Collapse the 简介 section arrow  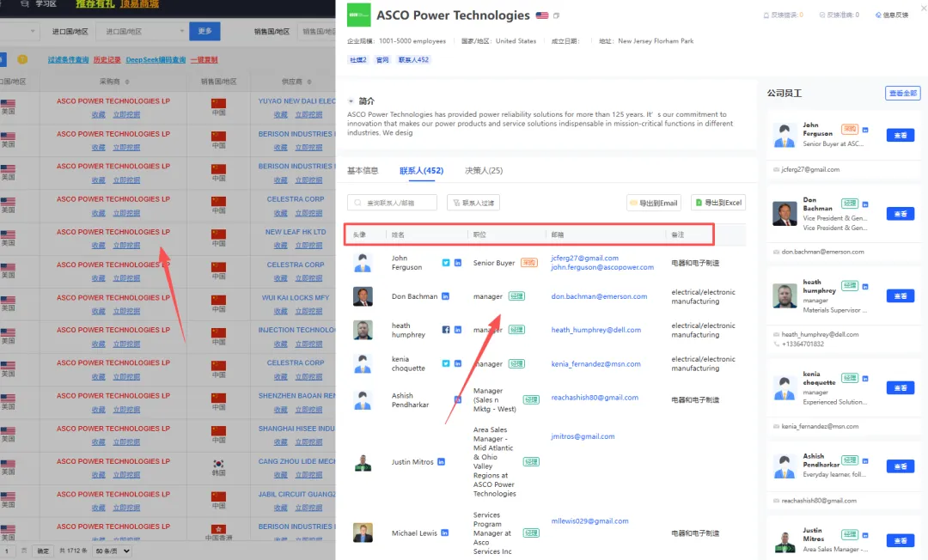click(351, 101)
